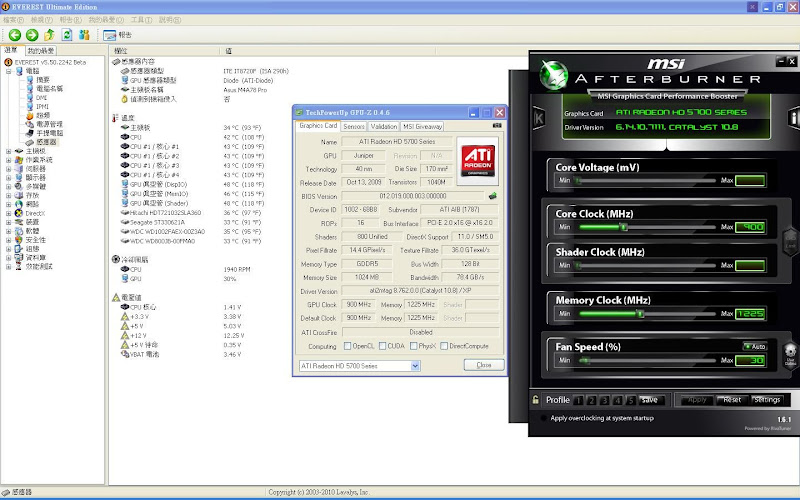Collapse the 電腦 computer node in EVEREST tree
Screen dimensions: 800x500
point(8,71)
